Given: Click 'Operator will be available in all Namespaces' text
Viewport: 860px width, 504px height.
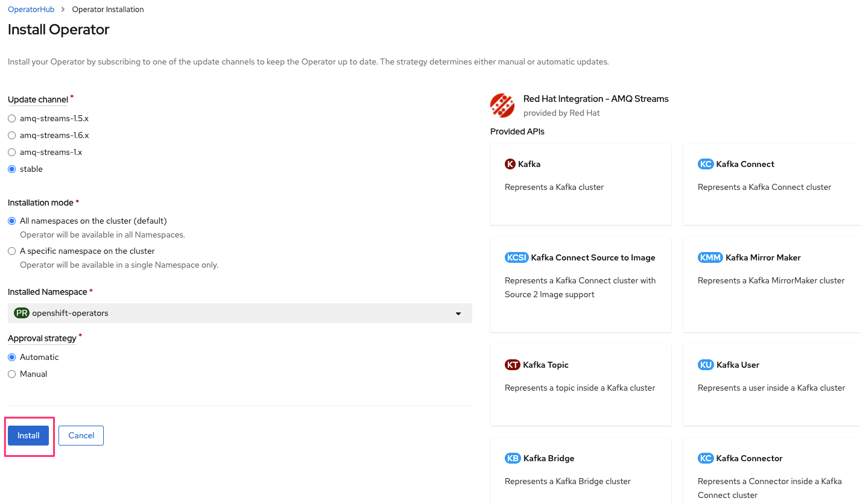Looking at the screenshot, I should pyautogui.click(x=103, y=235).
